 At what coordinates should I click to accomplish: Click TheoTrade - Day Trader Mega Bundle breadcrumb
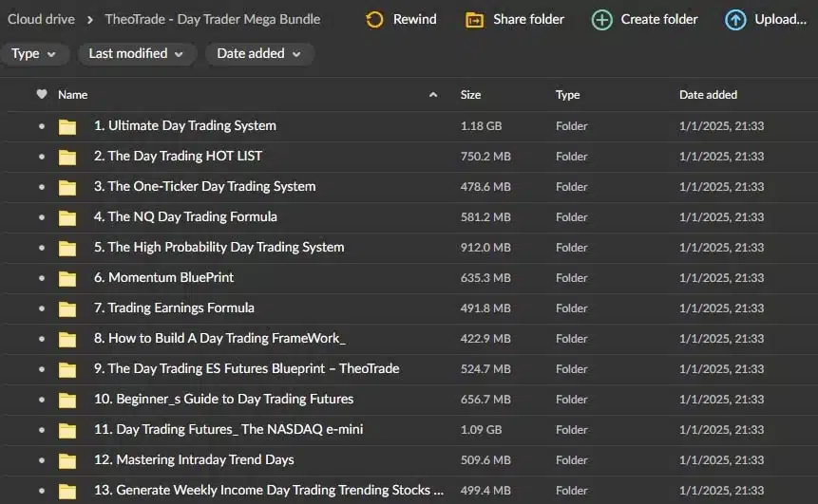point(212,19)
